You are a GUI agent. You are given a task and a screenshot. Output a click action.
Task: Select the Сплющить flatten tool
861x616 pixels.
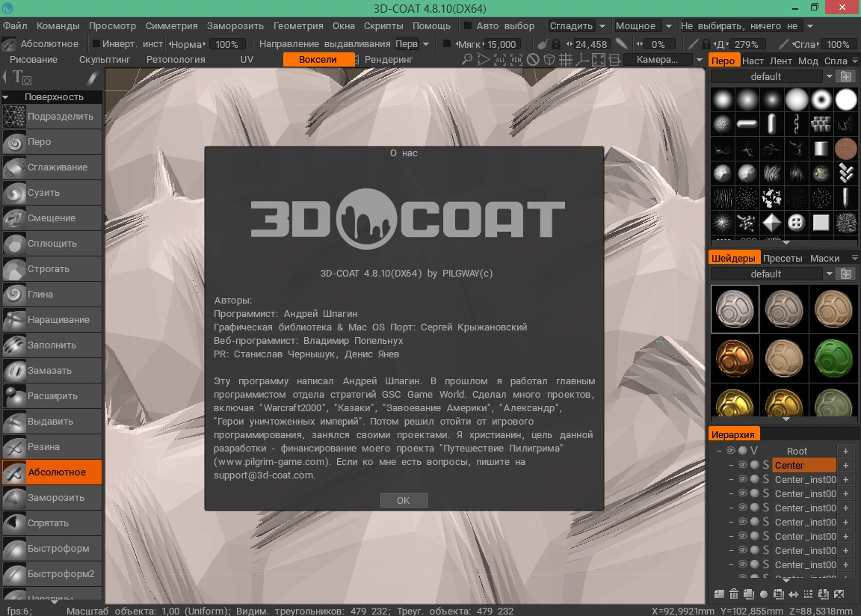52,243
